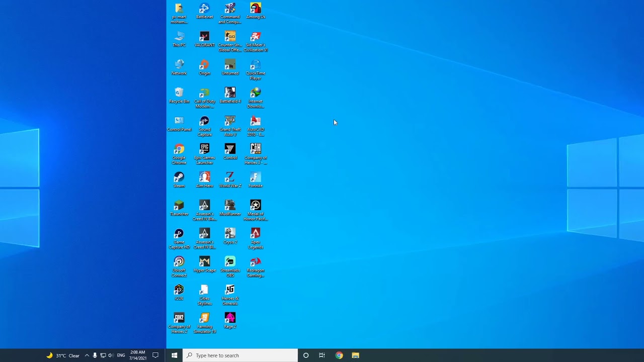Select the Redragon Gaming shortcut
The height and width of the screenshot is (362, 644).
pos(256,267)
